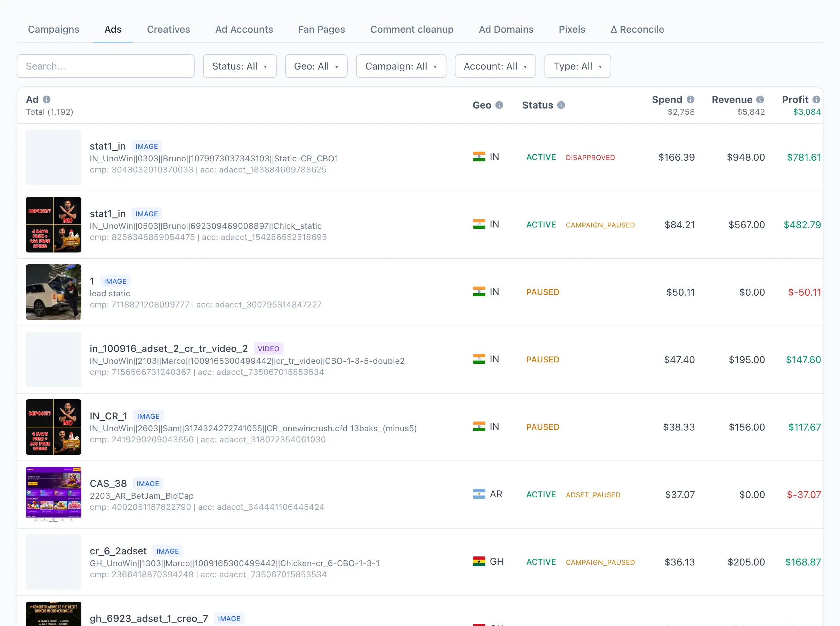Select the Ads tab

pyautogui.click(x=113, y=30)
